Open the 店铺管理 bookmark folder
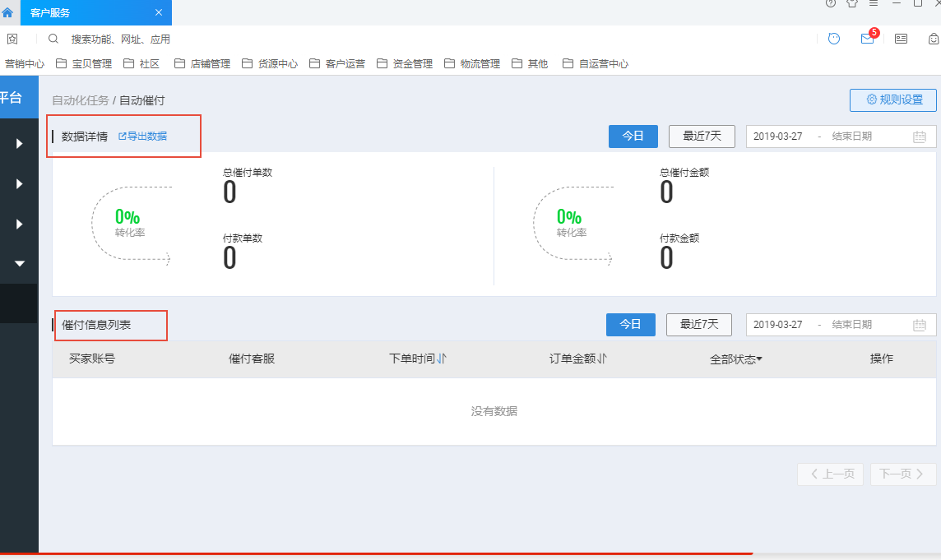Viewport: 941px width, 560px height. [x=202, y=63]
